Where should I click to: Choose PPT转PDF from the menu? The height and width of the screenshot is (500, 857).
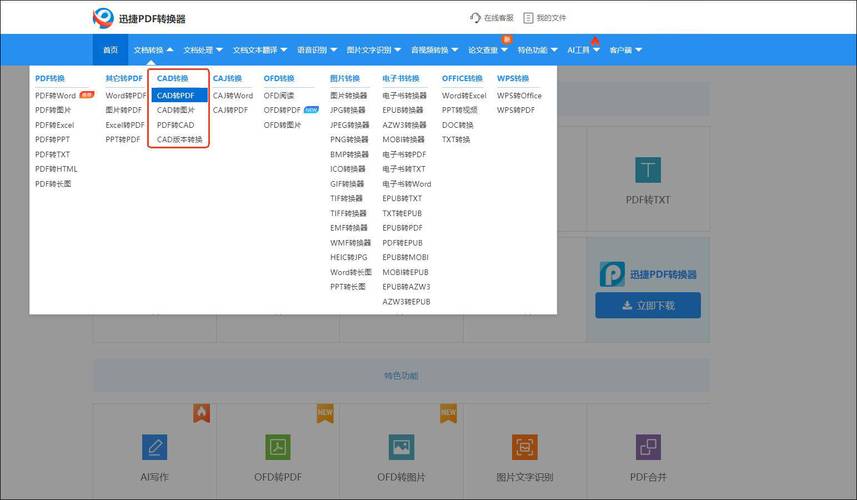pos(123,139)
